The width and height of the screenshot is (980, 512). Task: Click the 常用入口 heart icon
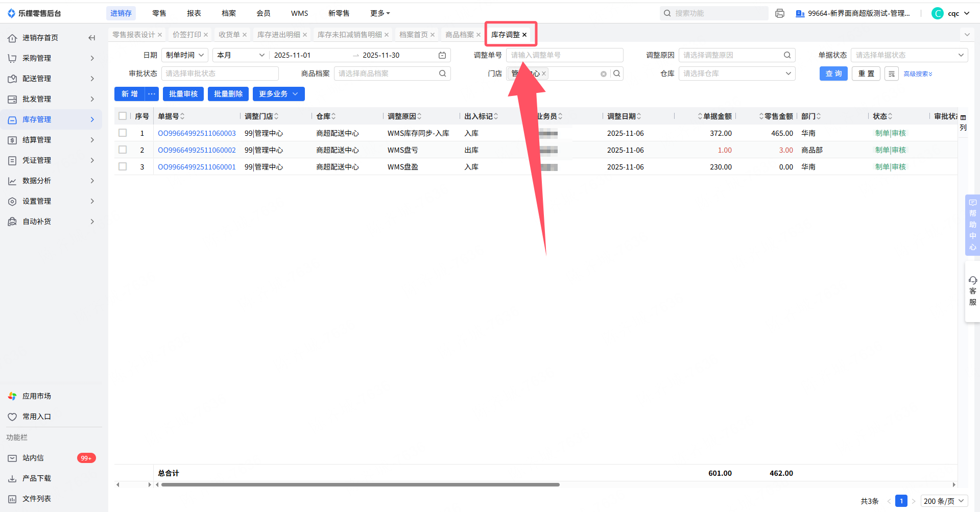tap(12, 417)
